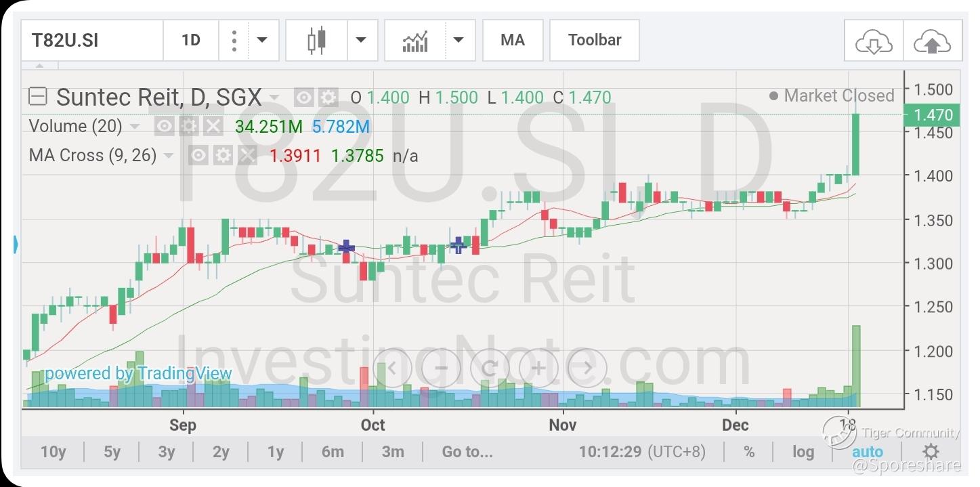This screenshot has height=487, width=980.
Task: Click the Go to... button
Action: tap(467, 452)
